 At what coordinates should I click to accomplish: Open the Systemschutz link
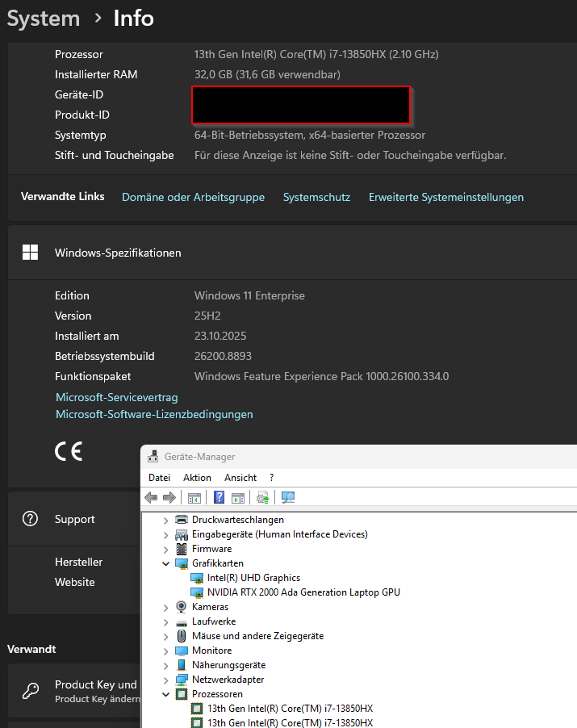(316, 197)
